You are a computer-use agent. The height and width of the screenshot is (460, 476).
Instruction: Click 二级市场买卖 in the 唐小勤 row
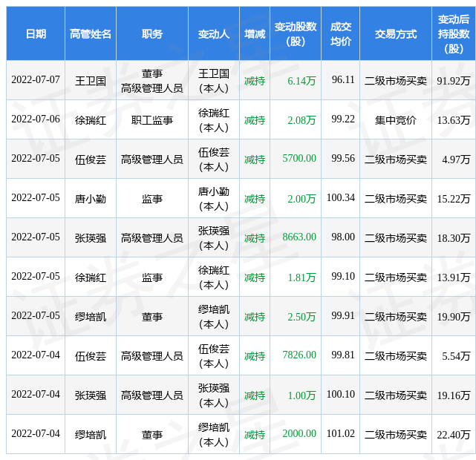(x=396, y=199)
